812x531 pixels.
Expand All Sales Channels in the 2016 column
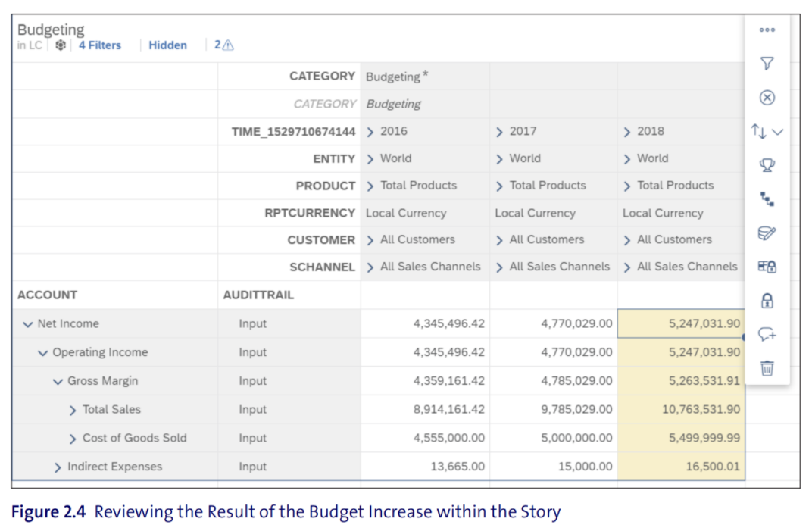pos(370,267)
